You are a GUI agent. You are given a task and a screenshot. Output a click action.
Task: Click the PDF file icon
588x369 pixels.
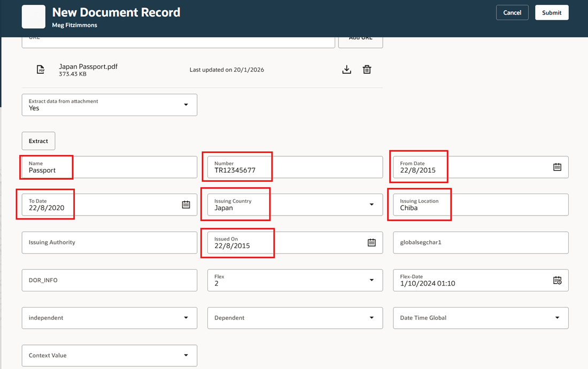41,70
